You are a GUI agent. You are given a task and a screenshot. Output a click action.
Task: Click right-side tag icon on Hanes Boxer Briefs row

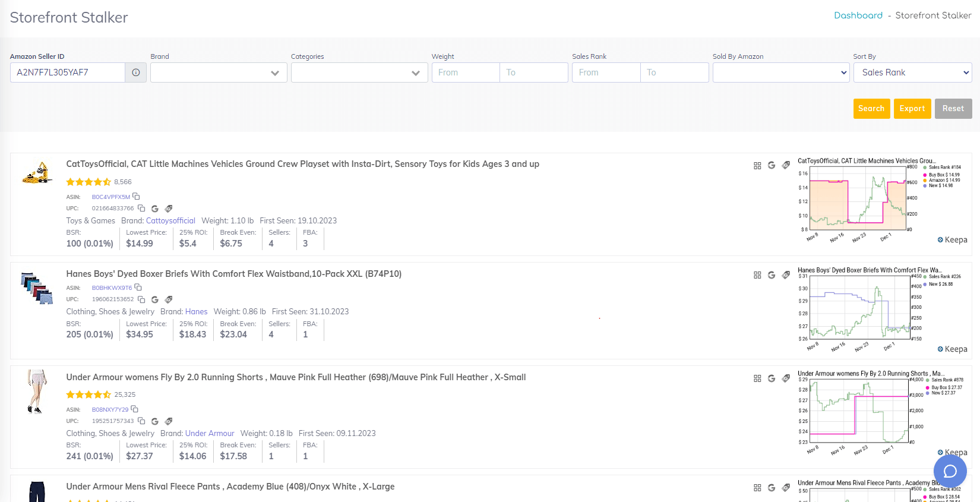click(786, 275)
